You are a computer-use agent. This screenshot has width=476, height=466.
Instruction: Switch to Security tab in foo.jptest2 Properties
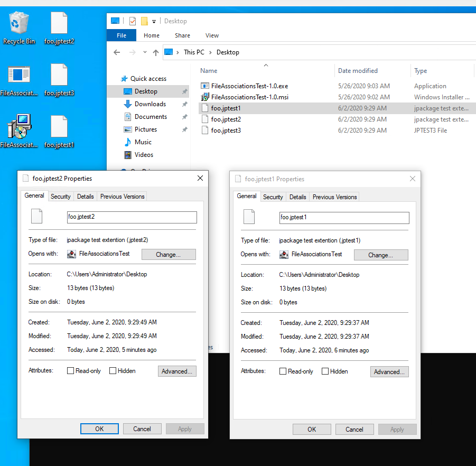tap(61, 197)
